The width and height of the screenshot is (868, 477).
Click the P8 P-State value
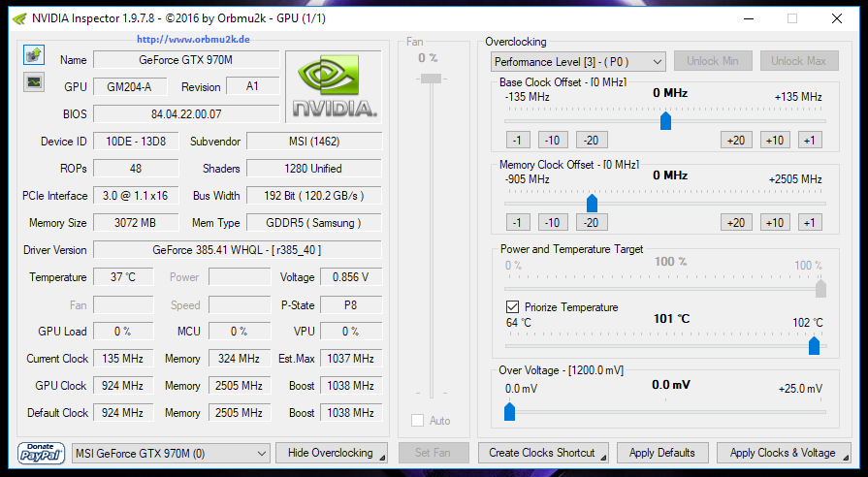351,304
